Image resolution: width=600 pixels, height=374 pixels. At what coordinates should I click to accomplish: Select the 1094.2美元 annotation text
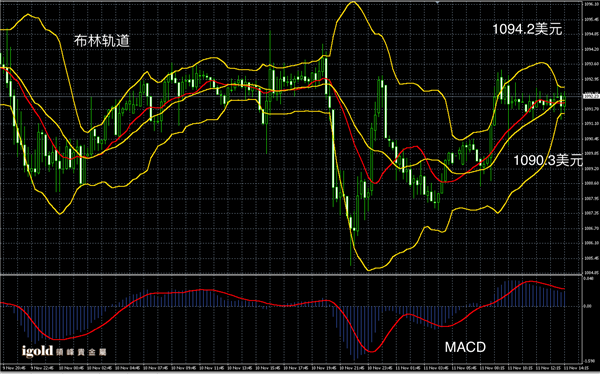527,29
